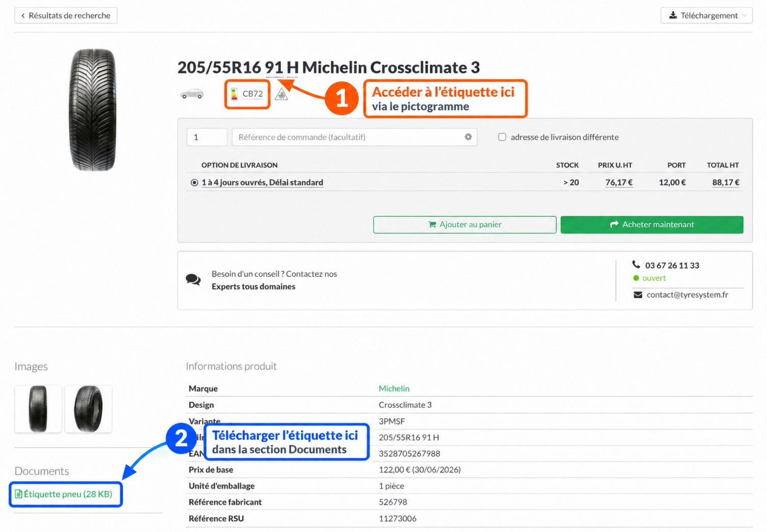Click the port cost 12,00 €
767x532 pixels.
coord(672,182)
